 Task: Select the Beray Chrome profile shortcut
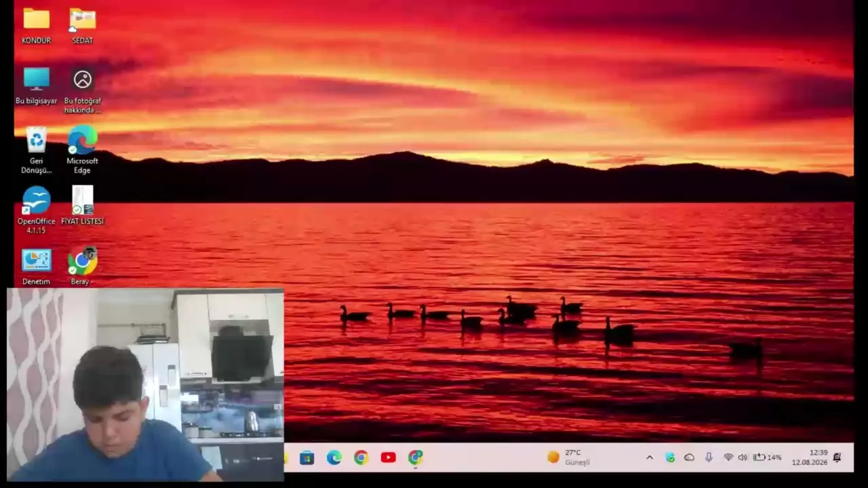tap(82, 266)
